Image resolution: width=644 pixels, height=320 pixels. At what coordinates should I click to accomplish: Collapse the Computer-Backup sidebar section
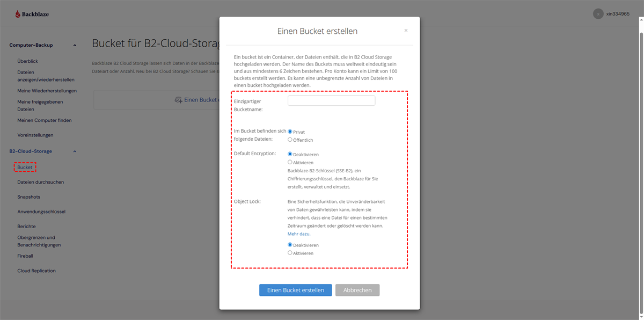click(75, 45)
